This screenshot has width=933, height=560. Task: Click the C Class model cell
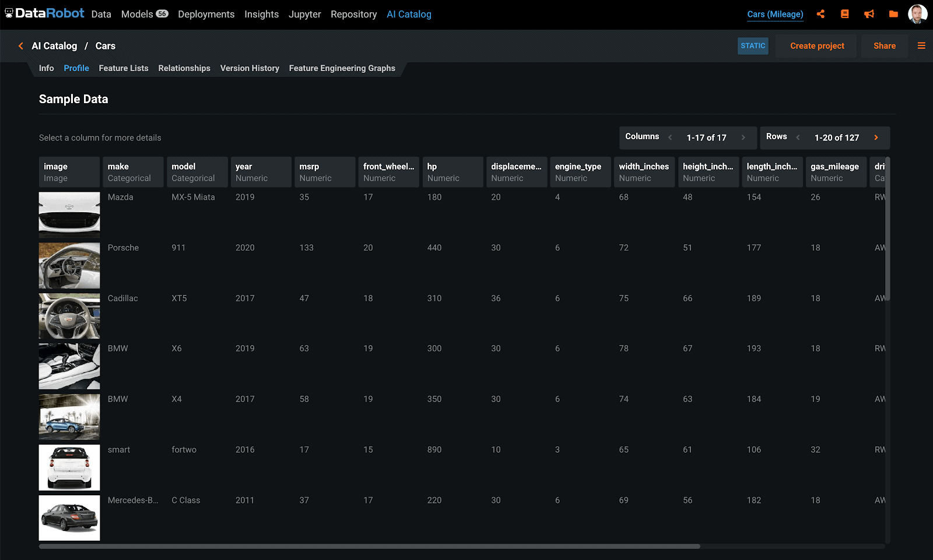(185, 500)
